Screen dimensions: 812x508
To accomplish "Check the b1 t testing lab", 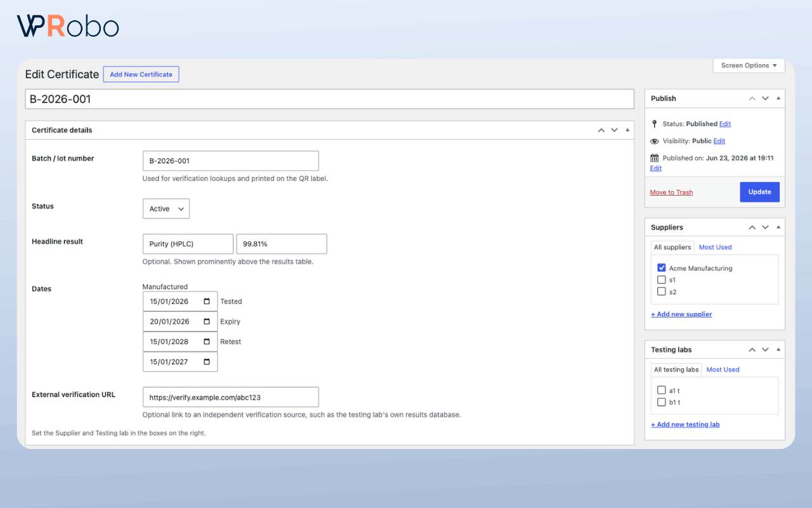I will pyautogui.click(x=662, y=402).
